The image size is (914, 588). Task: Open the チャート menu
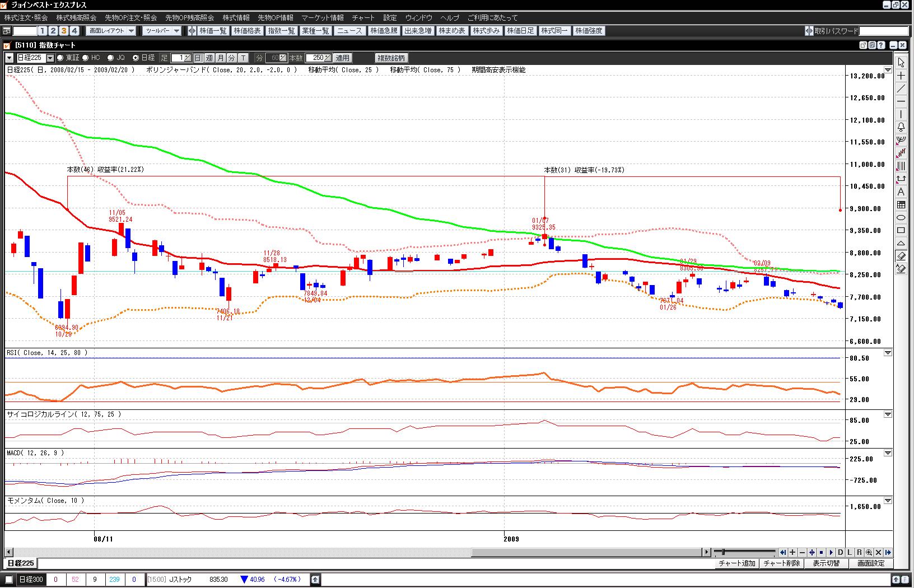(363, 18)
